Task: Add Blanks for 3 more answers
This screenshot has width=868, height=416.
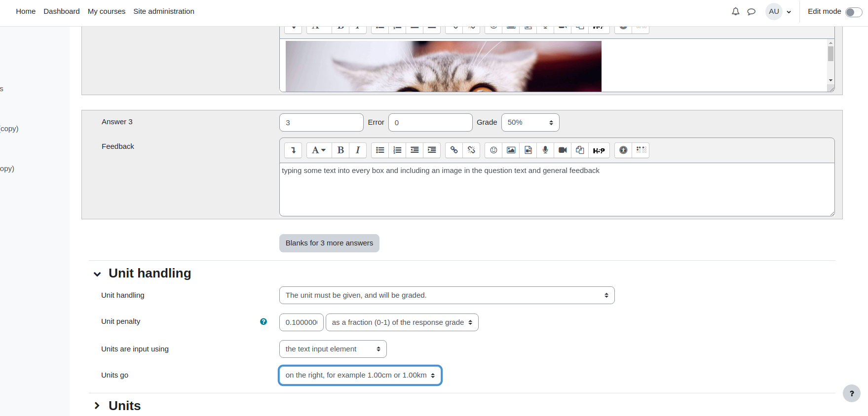Action: click(329, 243)
